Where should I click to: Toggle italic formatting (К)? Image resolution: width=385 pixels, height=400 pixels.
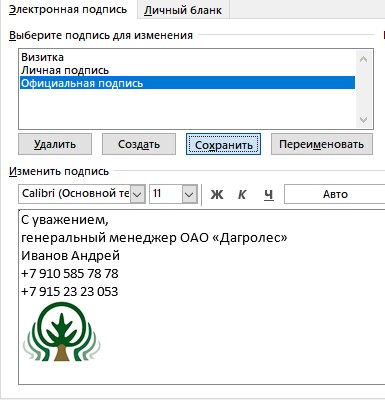click(242, 194)
